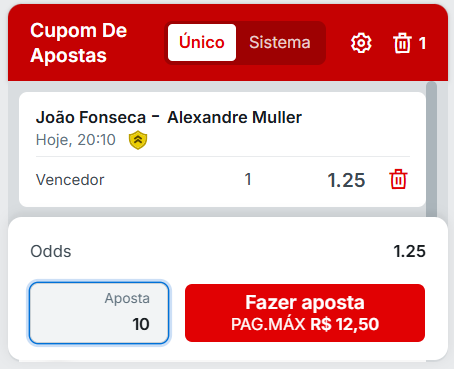Switch to the Sistema tab
454x369 pixels.
tap(280, 43)
